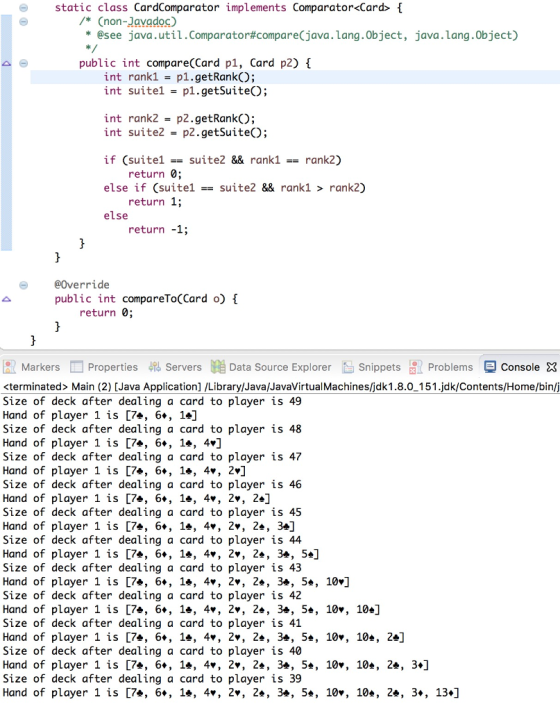Viewport: 560px width, 711px height.
Task: Click the override marker beside compareTo method
Action: (x=6, y=299)
